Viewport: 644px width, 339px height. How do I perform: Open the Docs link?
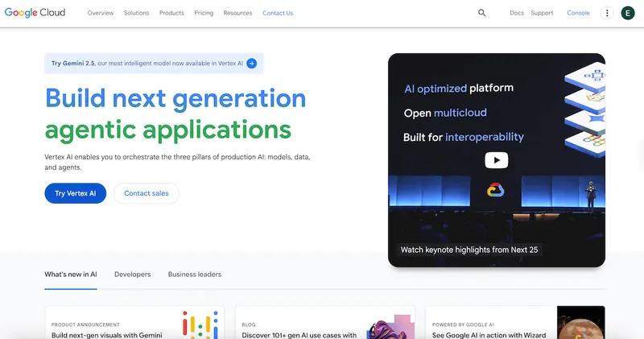517,13
